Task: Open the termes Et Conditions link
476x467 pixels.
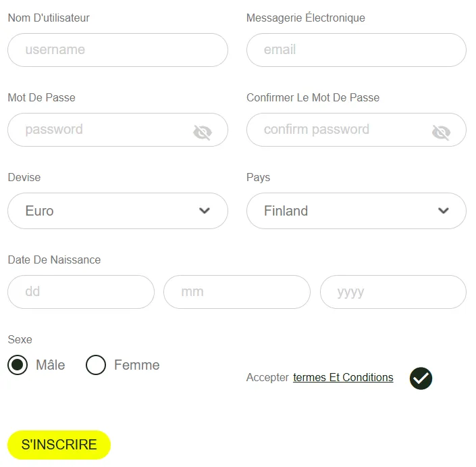Action: (343, 378)
